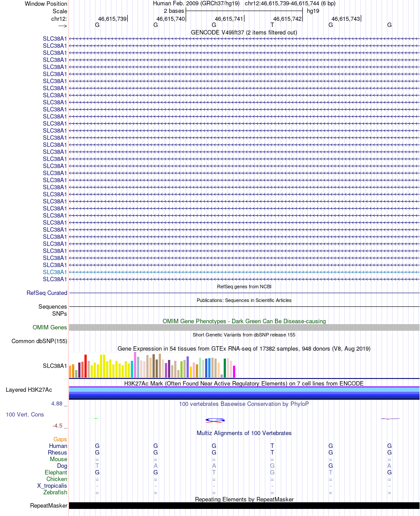
Task: Click the 4.88 PhyloP upper scale value
Action: pos(57,404)
